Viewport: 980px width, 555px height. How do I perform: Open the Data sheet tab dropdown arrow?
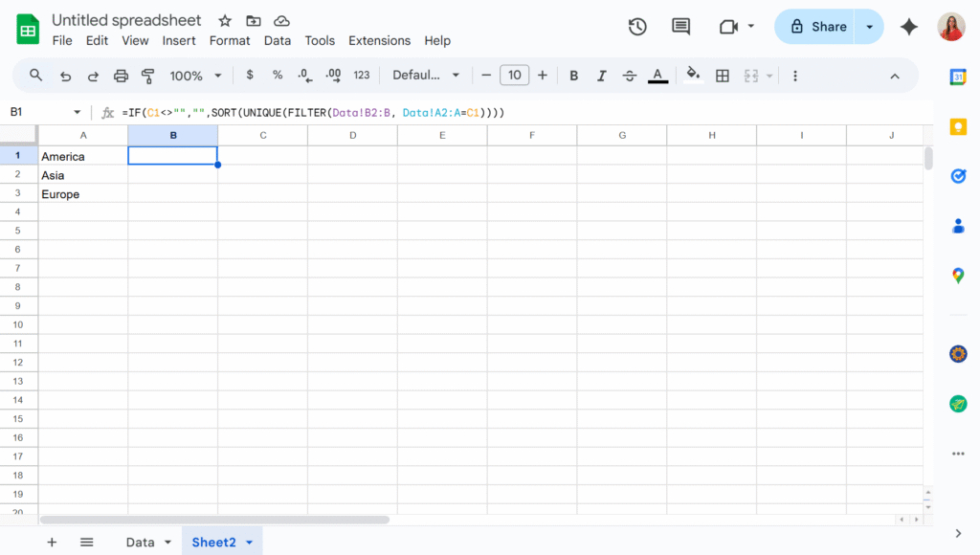[168, 543]
